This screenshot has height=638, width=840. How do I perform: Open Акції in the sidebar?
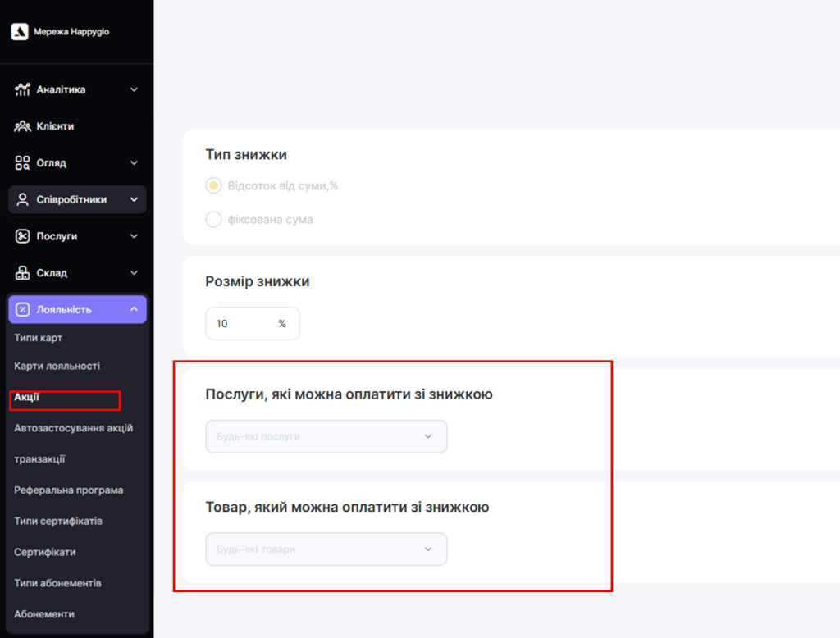coord(27,398)
